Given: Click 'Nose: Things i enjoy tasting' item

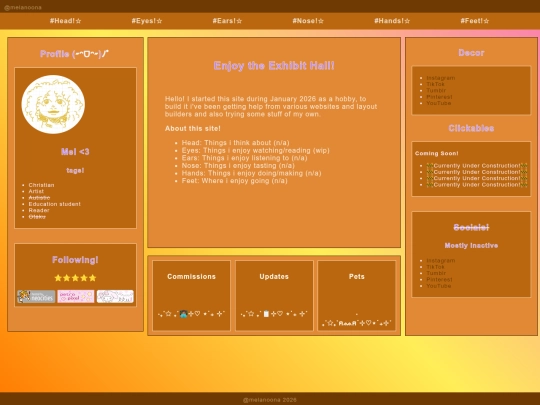Looking at the screenshot, I should (x=238, y=165).
